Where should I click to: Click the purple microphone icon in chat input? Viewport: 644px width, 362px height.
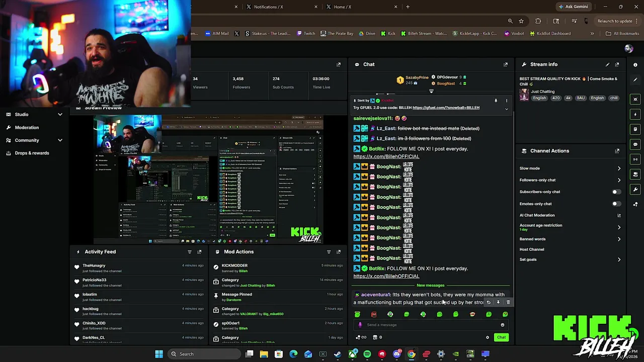[360, 325]
